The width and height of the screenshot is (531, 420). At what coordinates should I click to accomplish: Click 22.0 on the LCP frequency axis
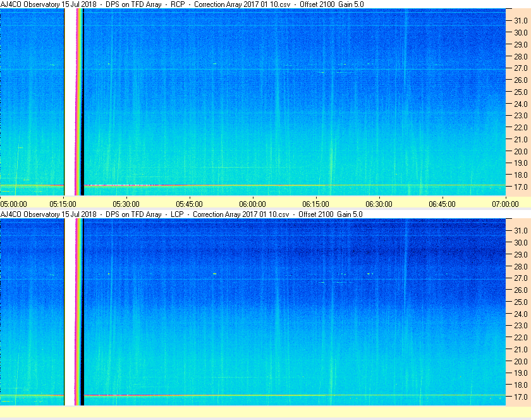521,337
